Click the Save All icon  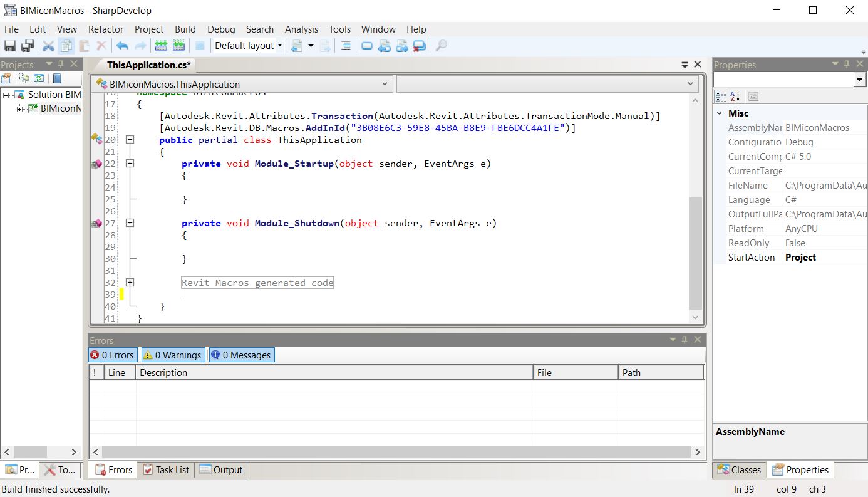tap(27, 45)
